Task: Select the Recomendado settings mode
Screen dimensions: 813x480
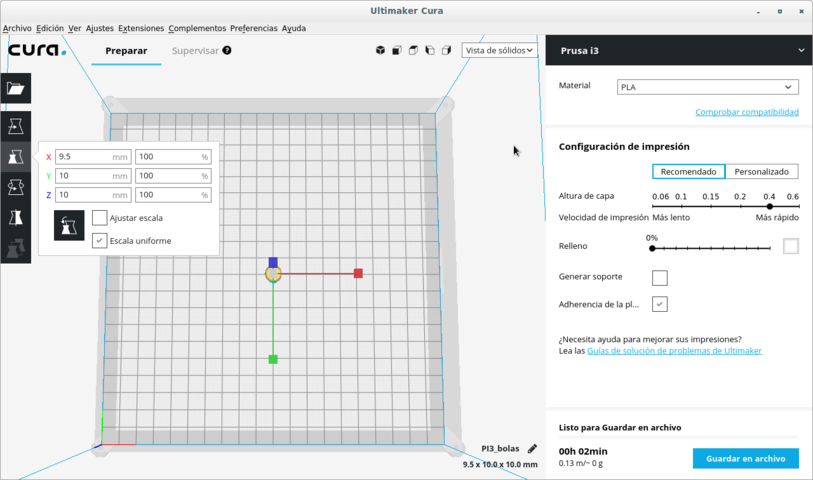Action: (x=689, y=172)
